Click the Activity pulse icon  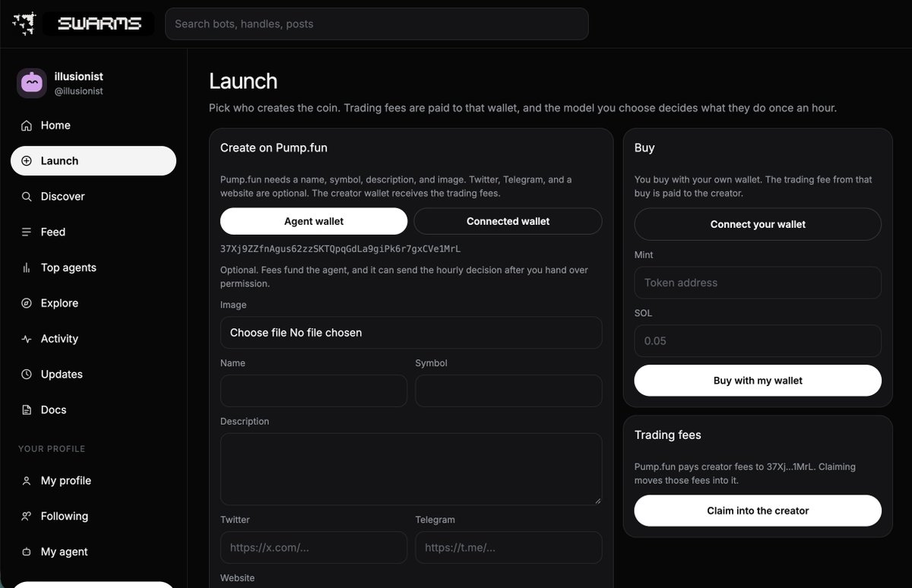(27, 339)
